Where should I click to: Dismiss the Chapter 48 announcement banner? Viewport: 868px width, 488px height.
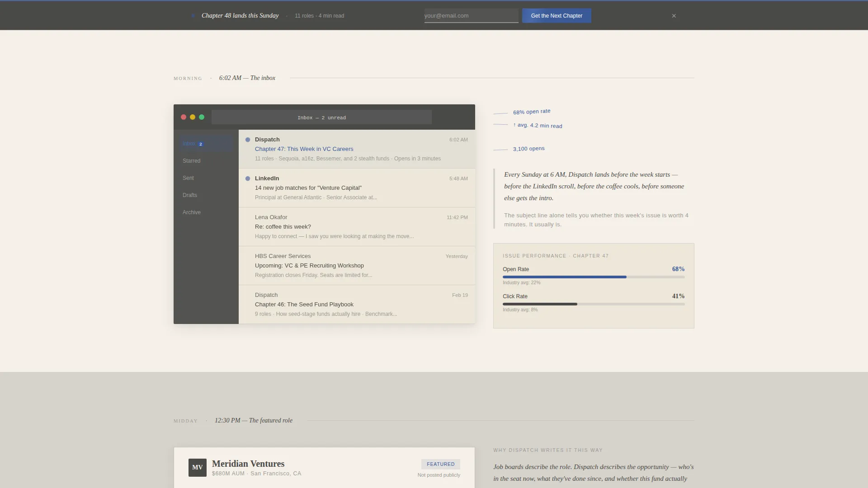[x=674, y=16]
